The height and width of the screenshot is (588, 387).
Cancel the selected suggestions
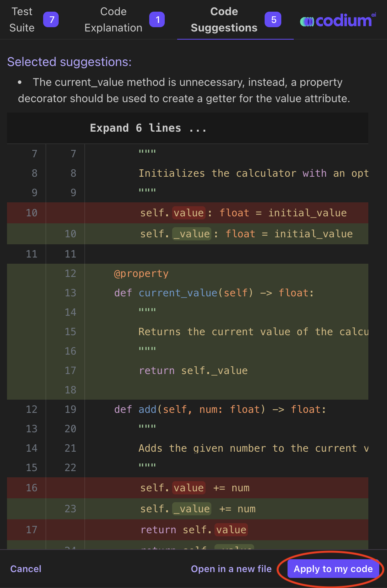26,569
